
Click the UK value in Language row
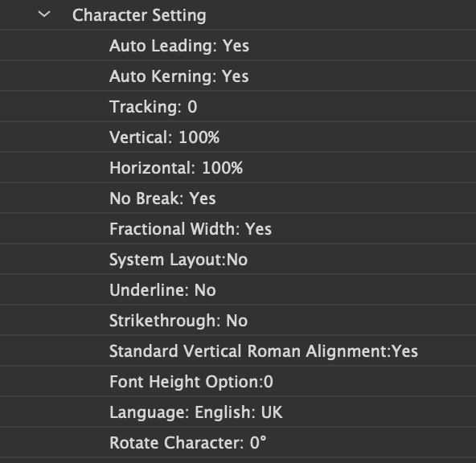[272, 412]
